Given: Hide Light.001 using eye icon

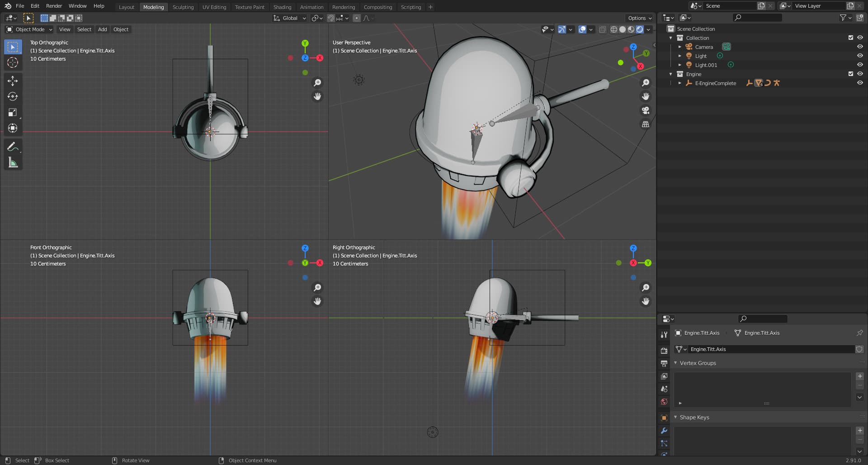Looking at the screenshot, I should coord(860,65).
